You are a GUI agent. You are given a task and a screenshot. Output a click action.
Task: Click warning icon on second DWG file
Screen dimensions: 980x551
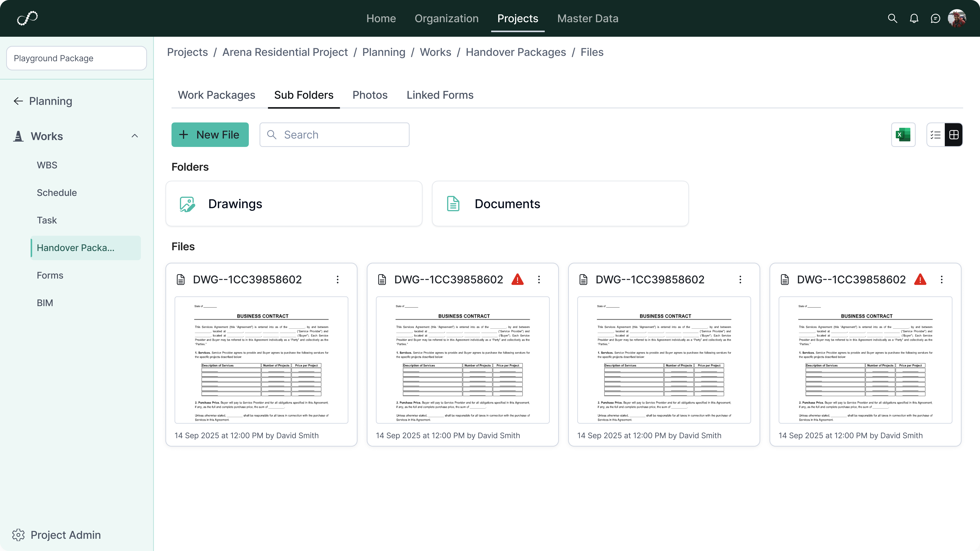(517, 280)
